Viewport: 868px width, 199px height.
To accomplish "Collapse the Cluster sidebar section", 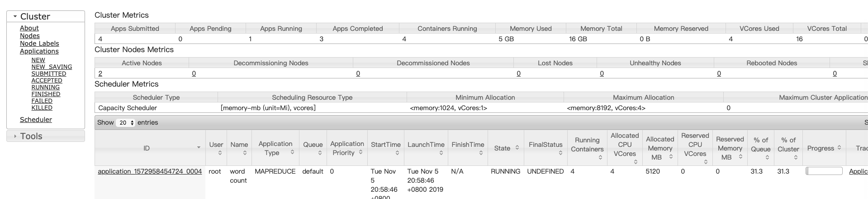I will point(15,17).
